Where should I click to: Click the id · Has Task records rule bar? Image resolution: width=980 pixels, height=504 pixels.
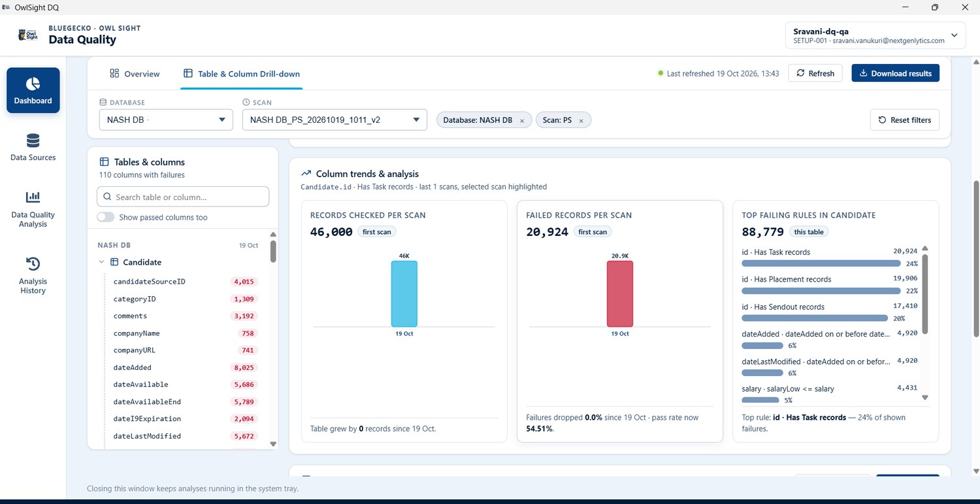pos(821,263)
